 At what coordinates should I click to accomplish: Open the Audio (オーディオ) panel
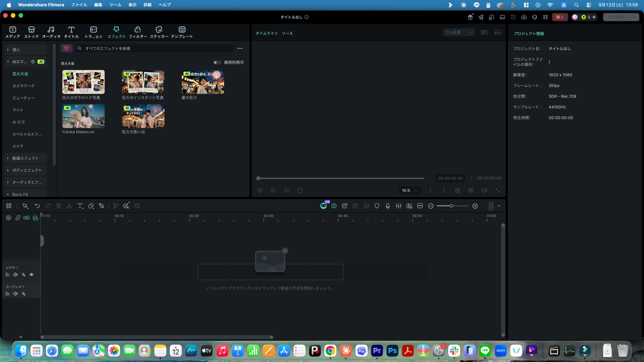pos(51,32)
